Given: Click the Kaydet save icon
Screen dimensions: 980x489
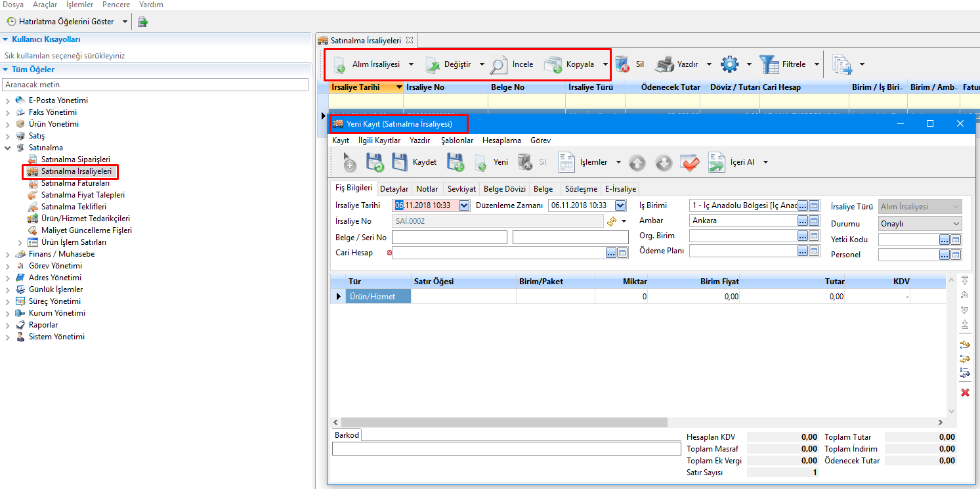Looking at the screenshot, I should (x=400, y=162).
